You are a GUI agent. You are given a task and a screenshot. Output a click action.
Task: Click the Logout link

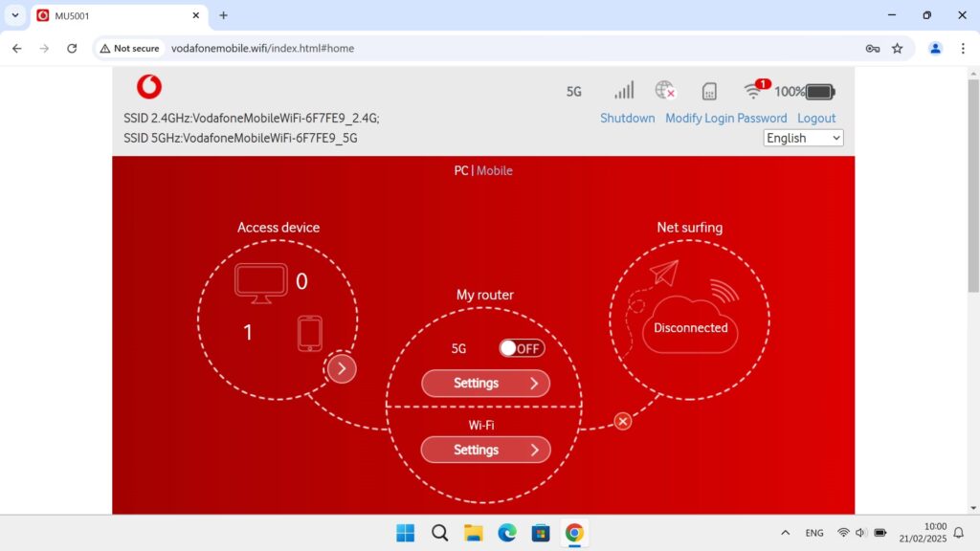tap(816, 119)
